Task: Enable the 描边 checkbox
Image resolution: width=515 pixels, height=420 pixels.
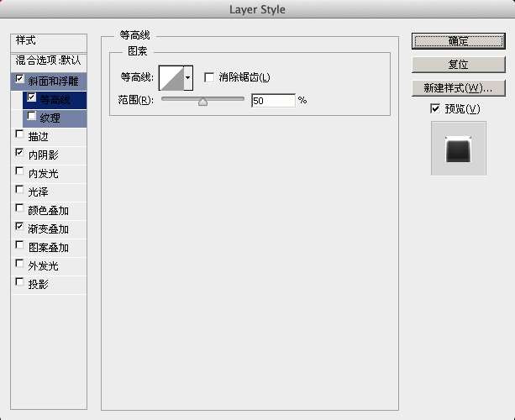Action: pos(19,134)
